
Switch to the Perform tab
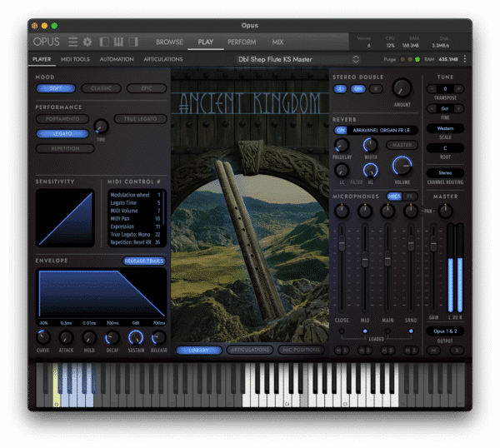242,42
